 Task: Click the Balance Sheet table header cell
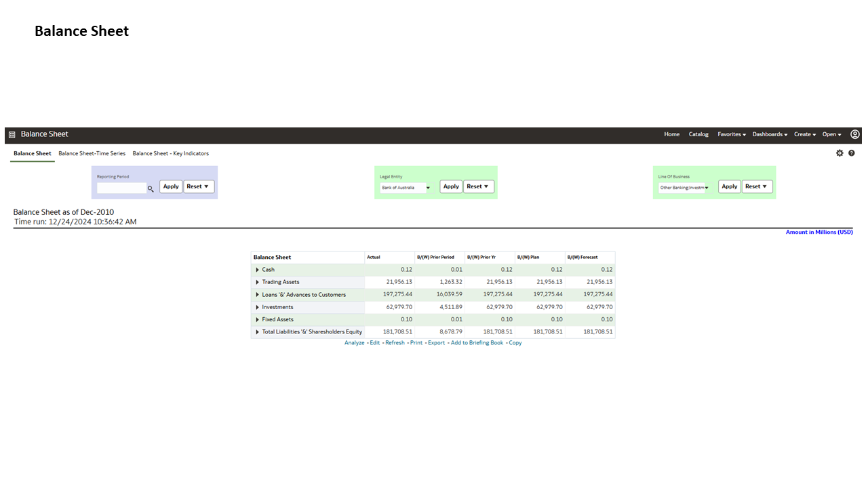point(308,258)
